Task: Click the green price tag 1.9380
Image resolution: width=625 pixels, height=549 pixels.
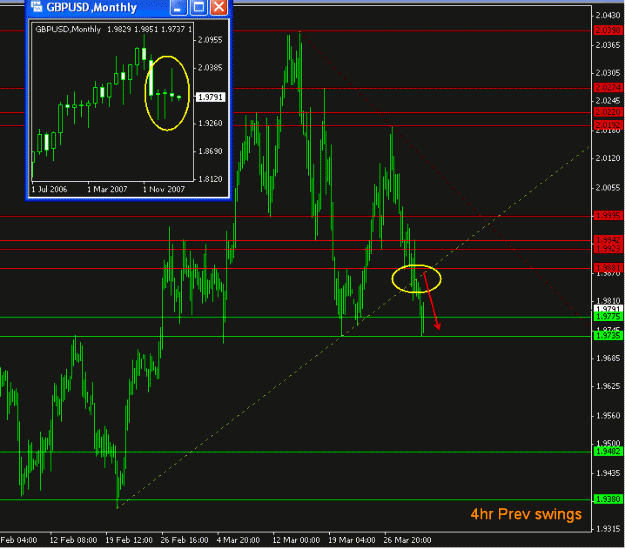Action: coord(608,499)
